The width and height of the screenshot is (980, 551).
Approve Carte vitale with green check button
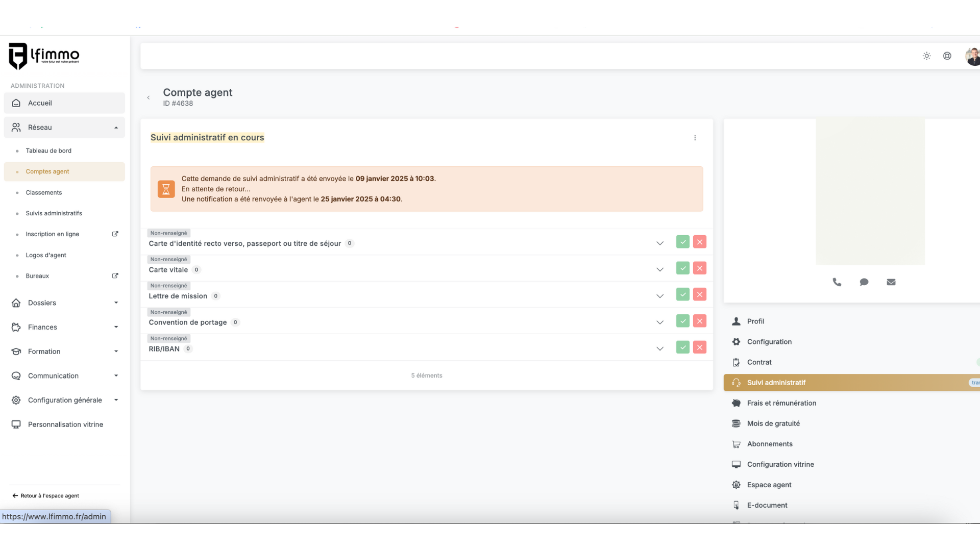click(682, 268)
